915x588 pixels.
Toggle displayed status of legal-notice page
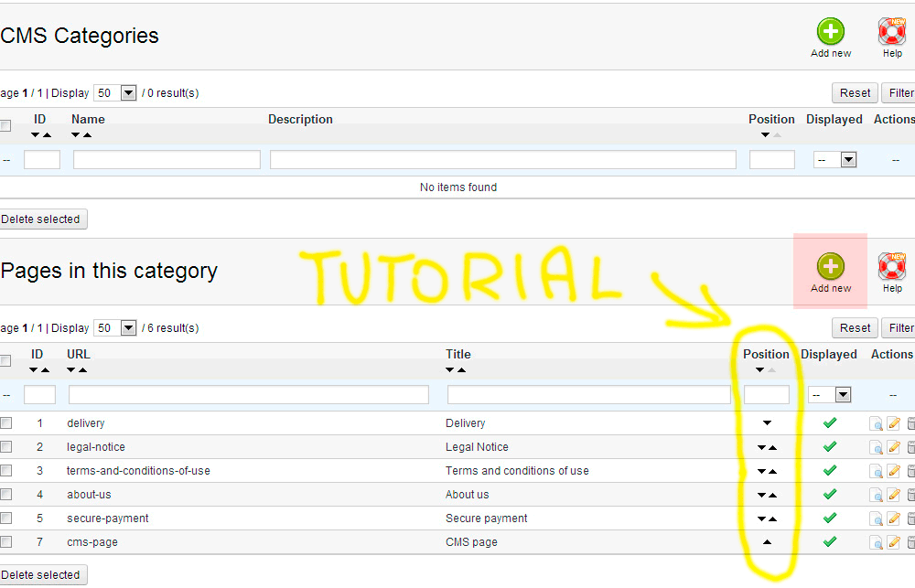click(830, 447)
